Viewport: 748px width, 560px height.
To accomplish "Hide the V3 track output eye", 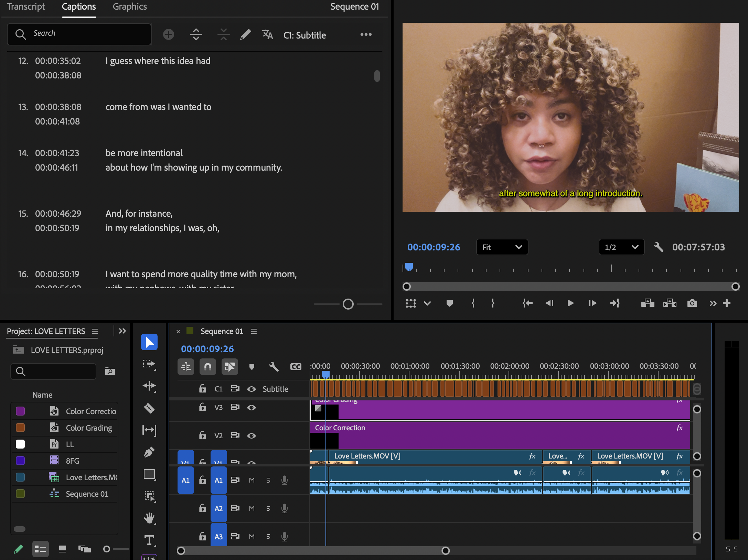I will (252, 408).
